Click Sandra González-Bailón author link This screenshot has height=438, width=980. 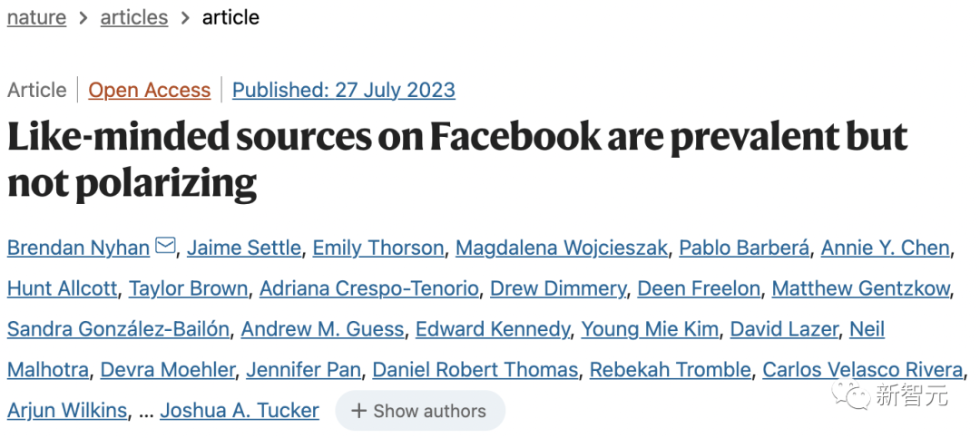(x=118, y=329)
